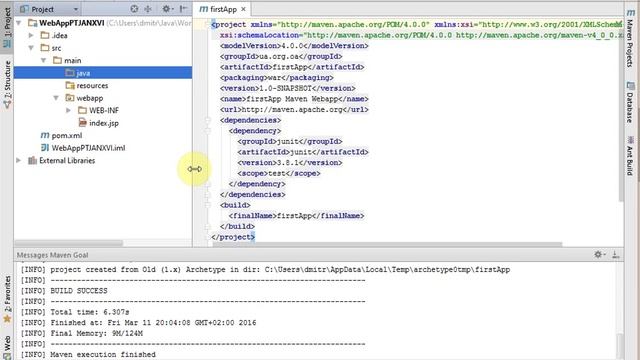Image resolution: width=640 pixels, height=360 pixels.
Task: Select index.jsp file
Action: tap(104, 123)
